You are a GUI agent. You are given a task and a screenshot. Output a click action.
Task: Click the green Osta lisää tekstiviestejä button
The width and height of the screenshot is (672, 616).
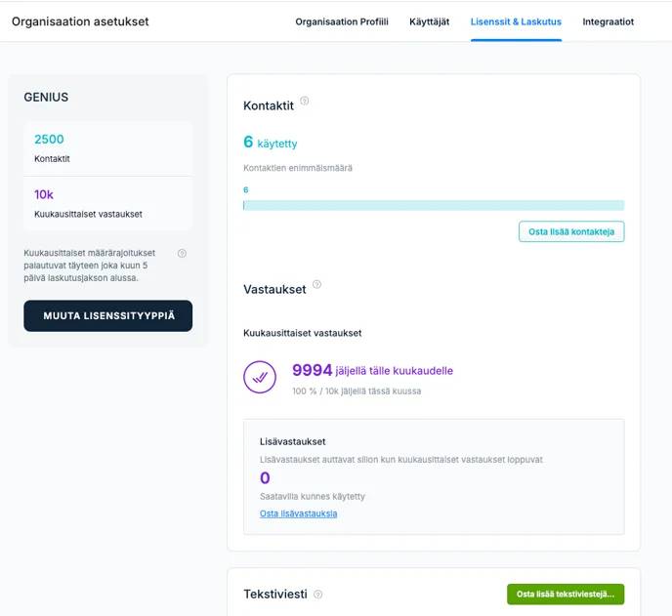pyautogui.click(x=566, y=595)
